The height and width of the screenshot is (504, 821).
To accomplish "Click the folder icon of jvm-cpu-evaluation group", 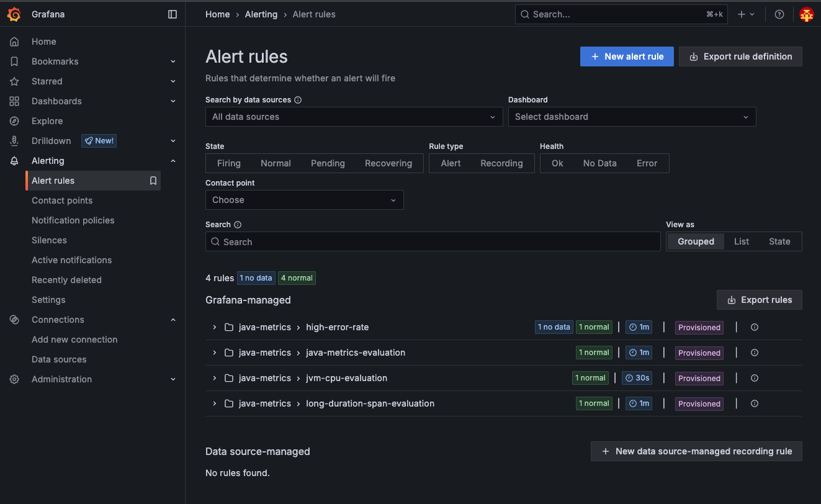I will click(229, 378).
